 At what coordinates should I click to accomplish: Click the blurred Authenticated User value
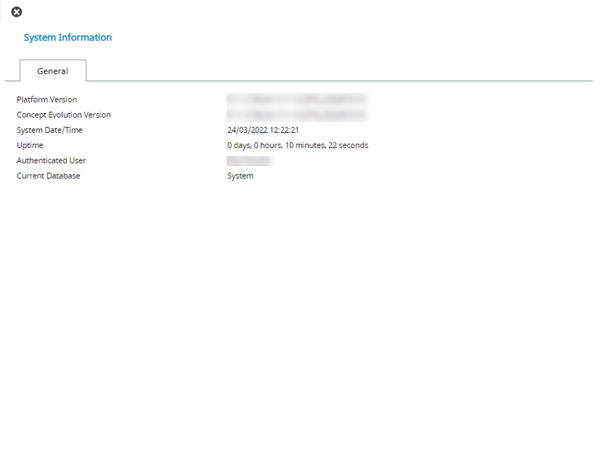pos(250,160)
